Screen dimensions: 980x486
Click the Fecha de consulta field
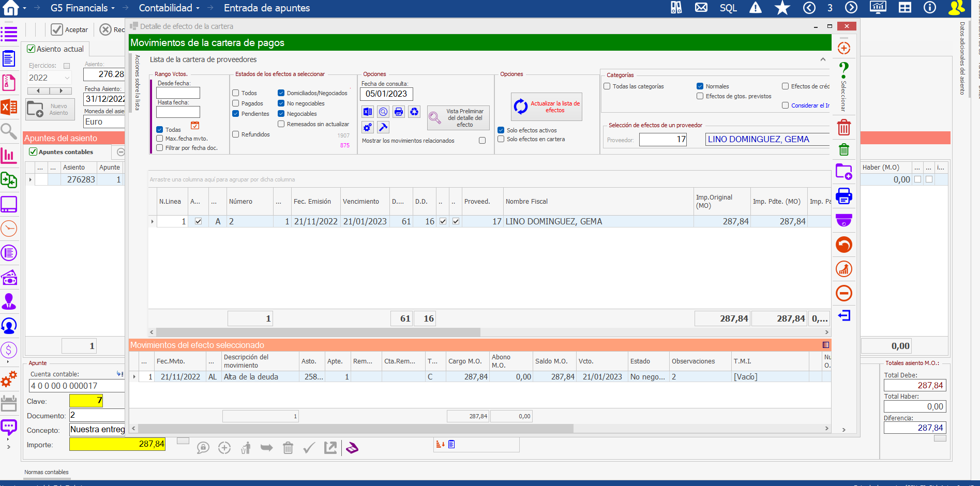tap(386, 94)
